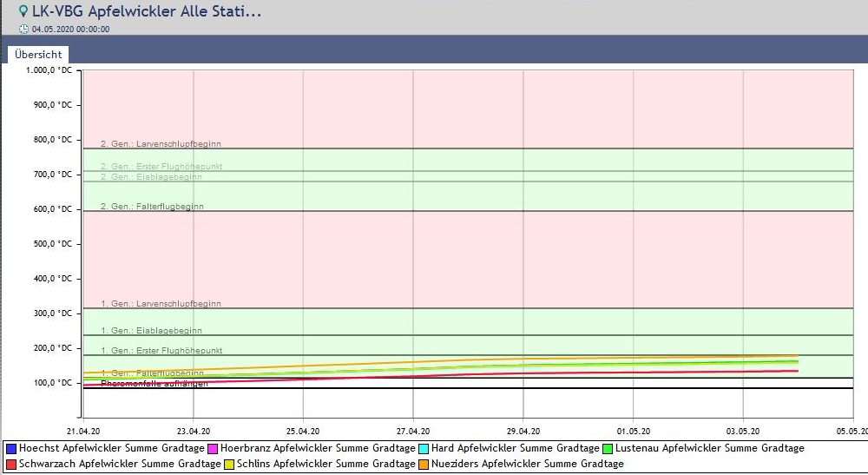Toggle Lustenau Apfelwickler Summe Gradtage series label
This screenshot has height=475, width=868.
click(709, 449)
